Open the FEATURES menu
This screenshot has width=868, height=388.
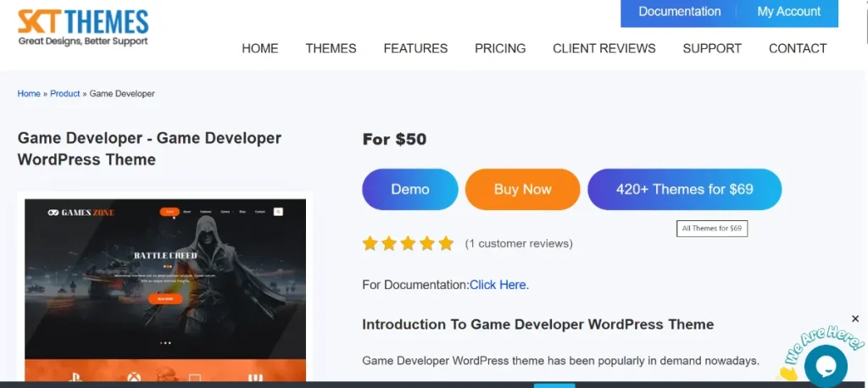415,48
